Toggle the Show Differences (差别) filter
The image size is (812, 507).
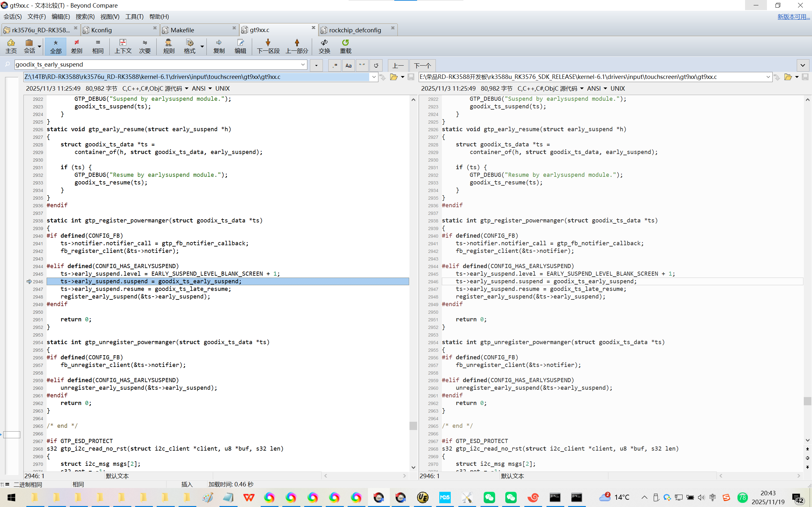pyautogui.click(x=76, y=46)
